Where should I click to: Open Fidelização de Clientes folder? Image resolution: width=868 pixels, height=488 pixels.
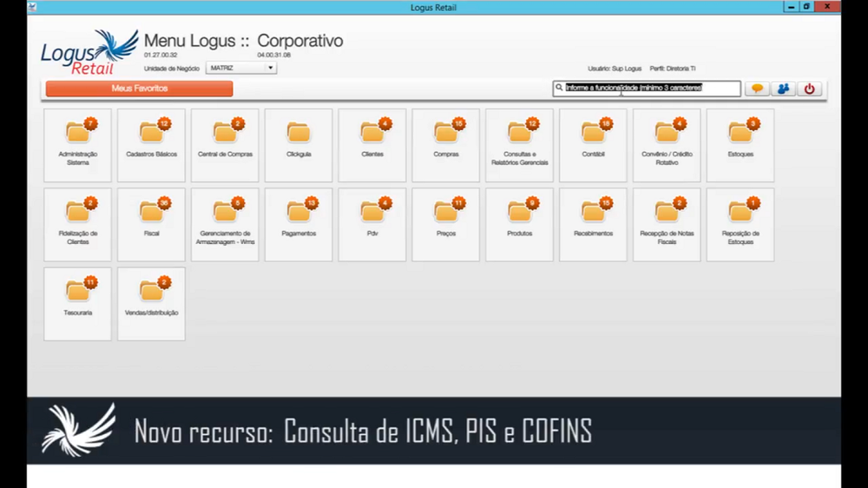(x=77, y=224)
